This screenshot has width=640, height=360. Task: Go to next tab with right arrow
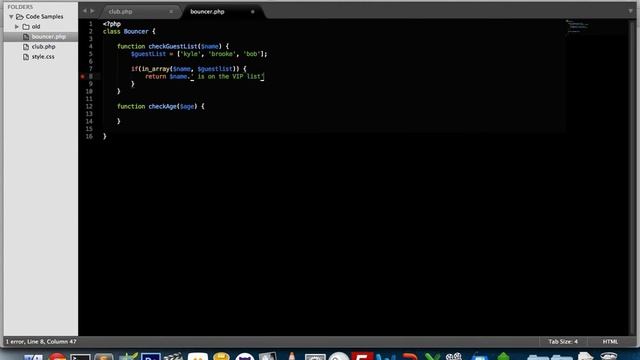pyautogui.click(x=92, y=11)
